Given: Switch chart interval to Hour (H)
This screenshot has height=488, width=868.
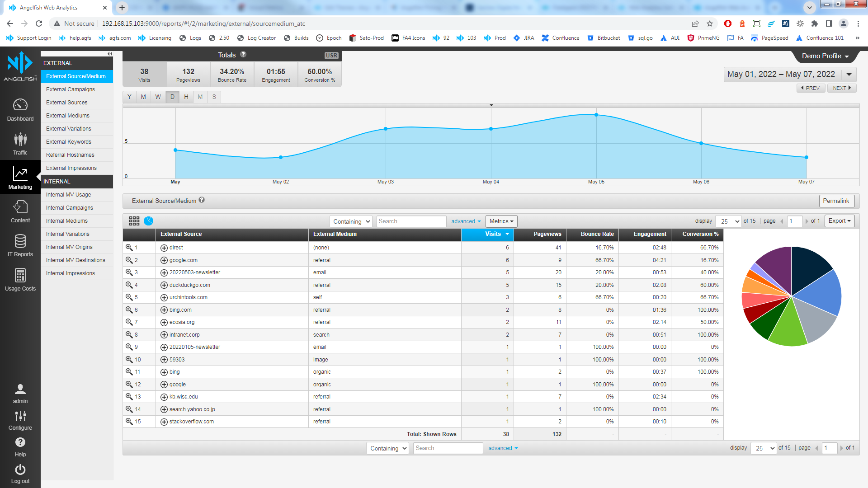Looking at the screenshot, I should (186, 97).
